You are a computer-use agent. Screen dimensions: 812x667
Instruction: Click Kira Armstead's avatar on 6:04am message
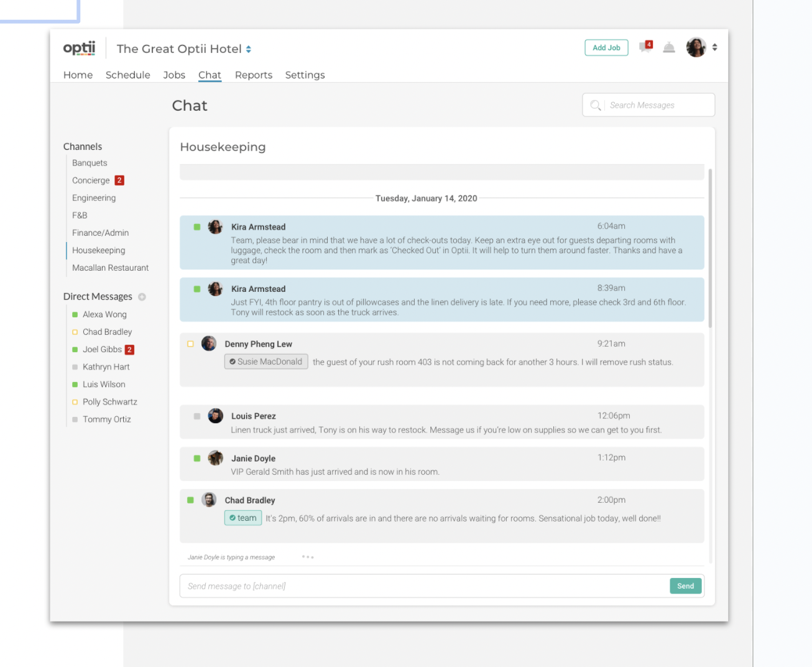(x=215, y=226)
